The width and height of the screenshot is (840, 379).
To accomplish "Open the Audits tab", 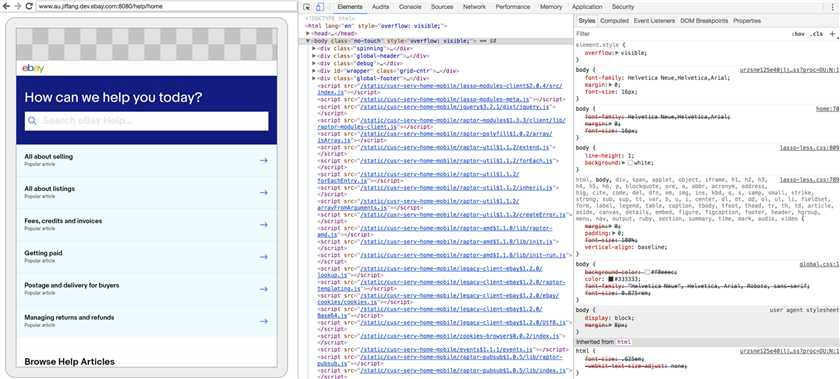I will [380, 7].
